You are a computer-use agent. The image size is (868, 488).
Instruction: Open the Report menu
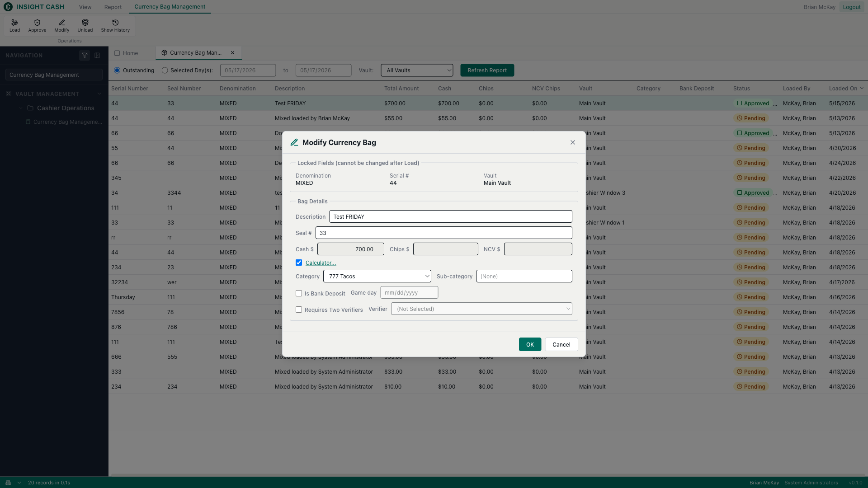tap(113, 7)
